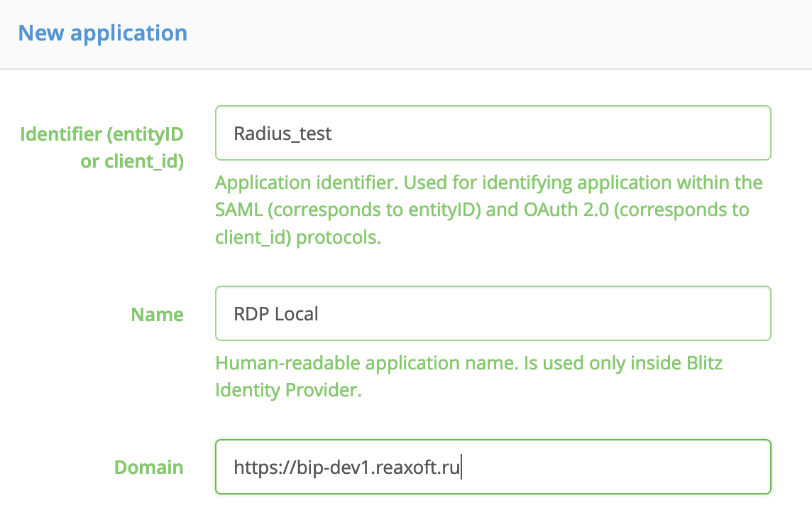Click the "Domain" field label
Image resolution: width=812 pixels, height=530 pixels.
click(148, 467)
